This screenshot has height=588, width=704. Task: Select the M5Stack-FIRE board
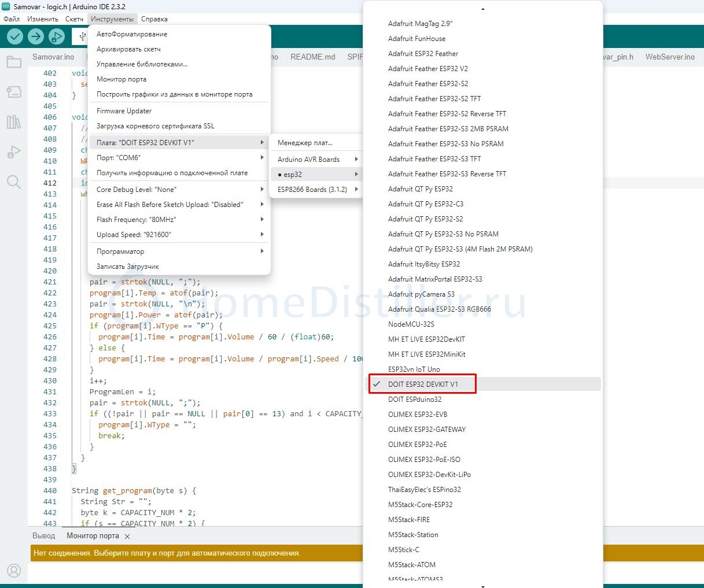coord(482,520)
